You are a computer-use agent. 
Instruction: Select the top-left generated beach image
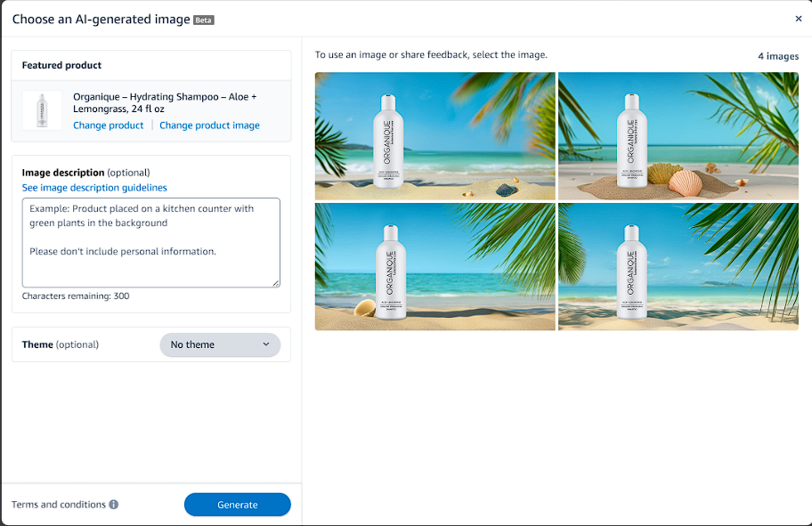coord(434,135)
